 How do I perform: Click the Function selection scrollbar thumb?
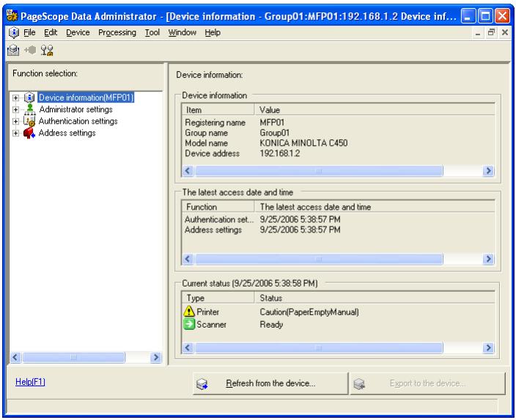tap(73, 357)
